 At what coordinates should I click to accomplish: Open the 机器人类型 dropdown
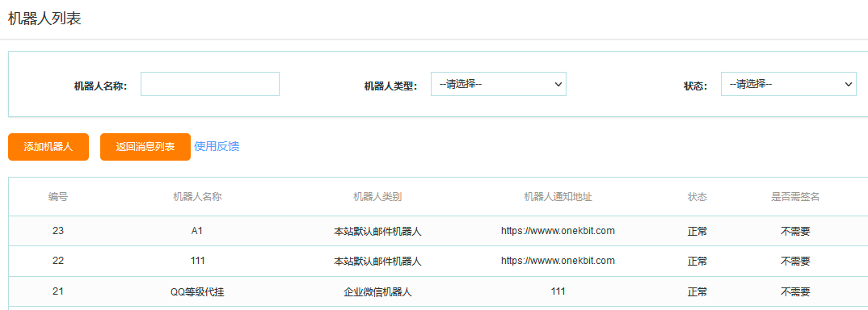pyautogui.click(x=498, y=84)
